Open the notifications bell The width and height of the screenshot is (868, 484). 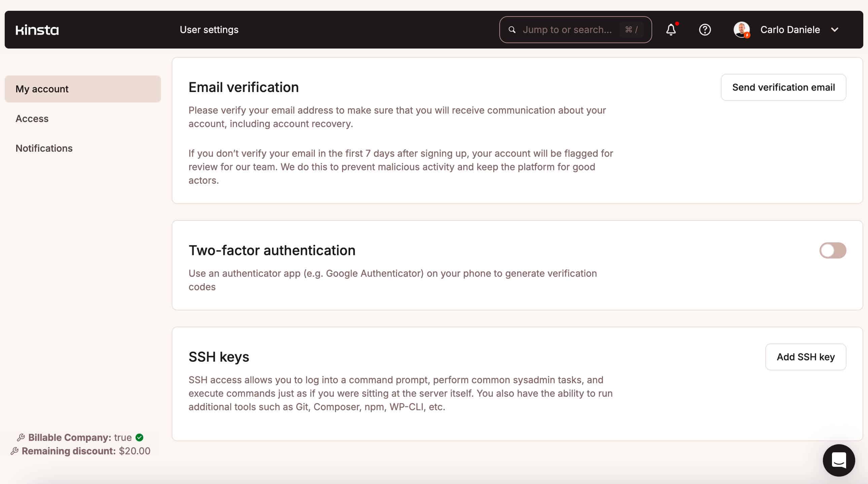(671, 30)
